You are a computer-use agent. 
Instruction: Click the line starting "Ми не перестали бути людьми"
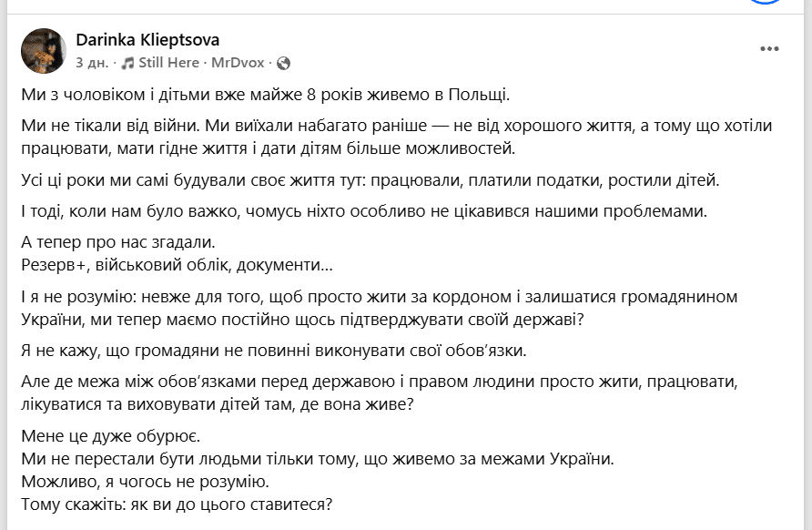pos(318,459)
